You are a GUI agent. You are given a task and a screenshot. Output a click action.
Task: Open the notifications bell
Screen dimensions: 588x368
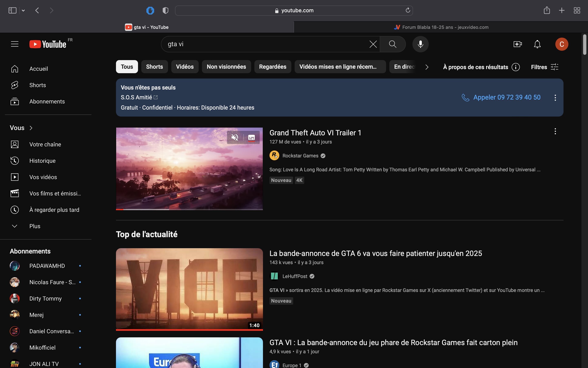(x=537, y=44)
